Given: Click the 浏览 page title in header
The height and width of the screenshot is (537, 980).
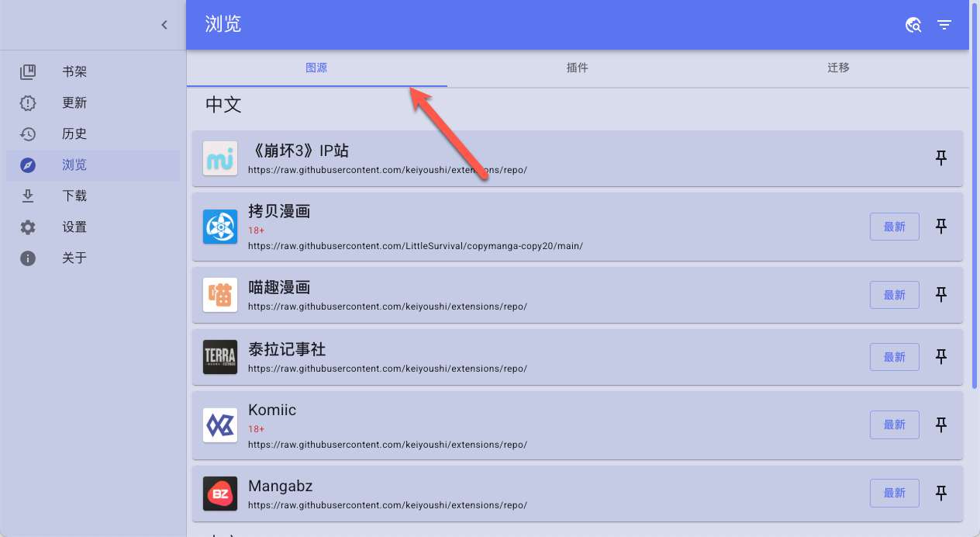Looking at the screenshot, I should (x=223, y=24).
